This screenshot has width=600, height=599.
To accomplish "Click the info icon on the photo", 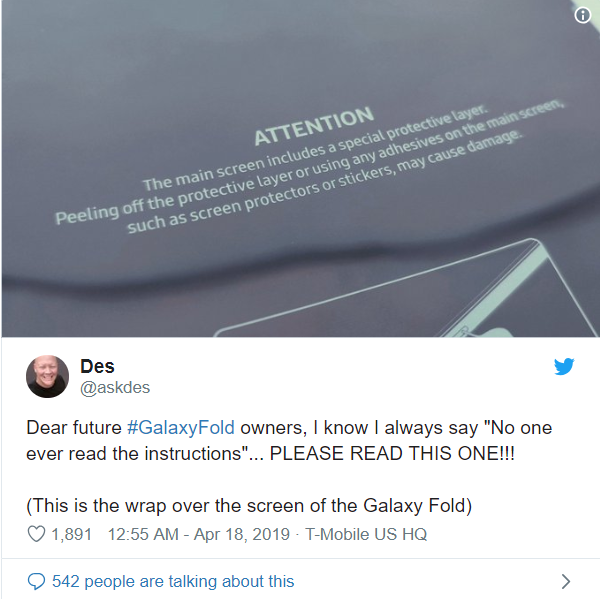I will click(x=582, y=16).
